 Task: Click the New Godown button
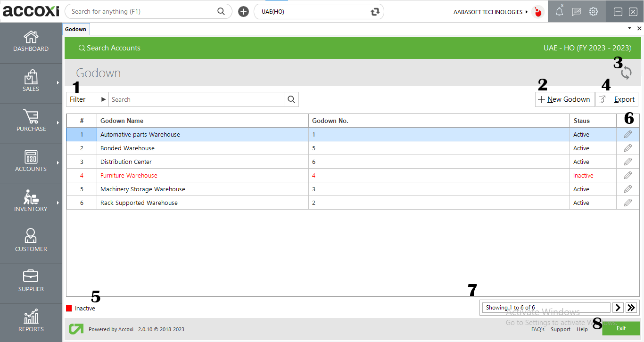point(564,99)
